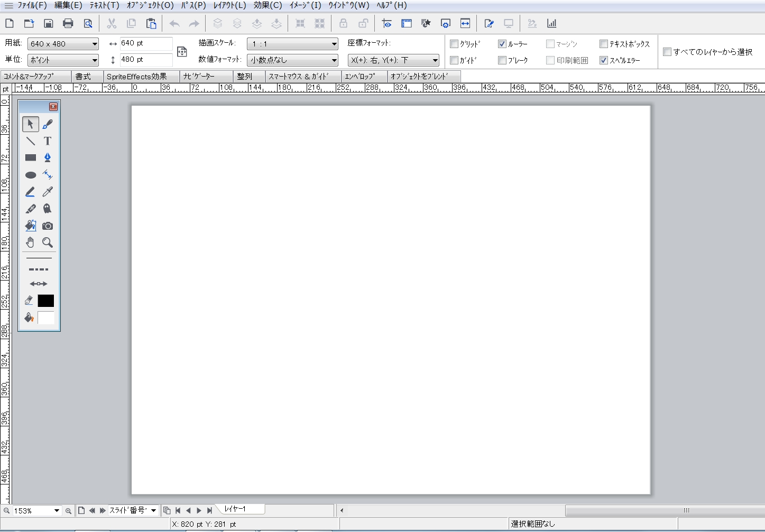Select the Rectangle tool

tap(31, 158)
